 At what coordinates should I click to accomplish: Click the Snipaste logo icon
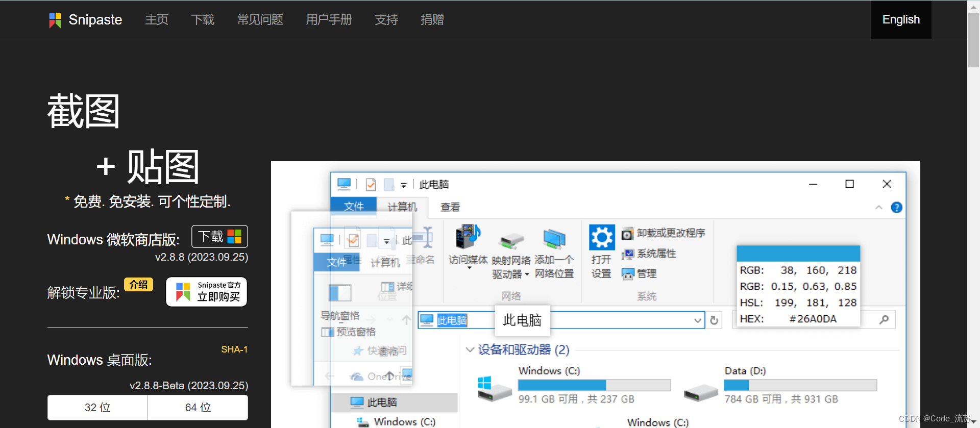[x=55, y=20]
